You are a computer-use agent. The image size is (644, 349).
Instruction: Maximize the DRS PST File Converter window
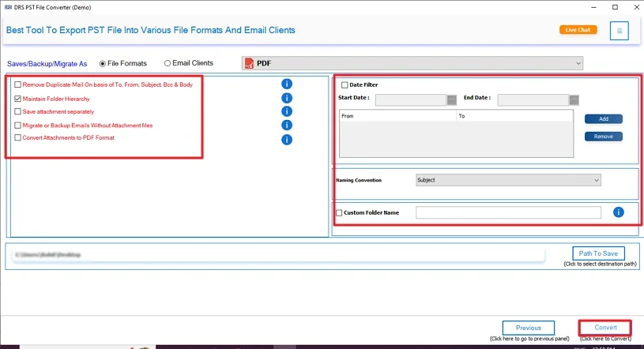(615, 7)
